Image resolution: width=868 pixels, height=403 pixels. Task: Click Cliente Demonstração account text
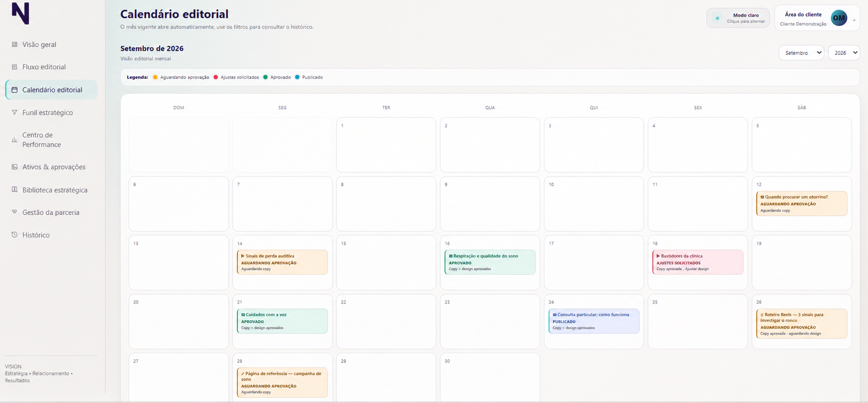[803, 24]
